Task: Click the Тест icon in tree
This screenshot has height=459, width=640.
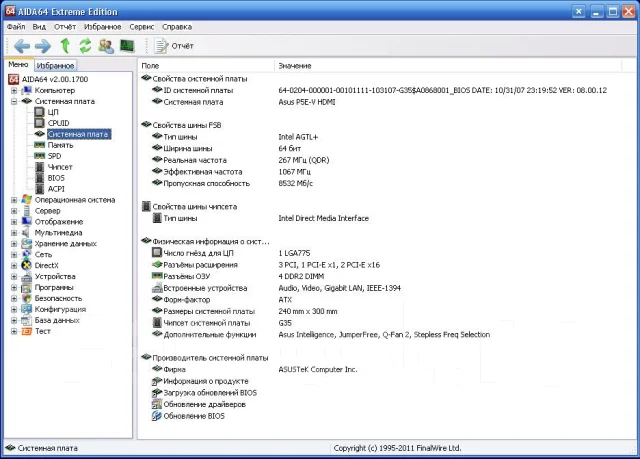Action: (27, 331)
